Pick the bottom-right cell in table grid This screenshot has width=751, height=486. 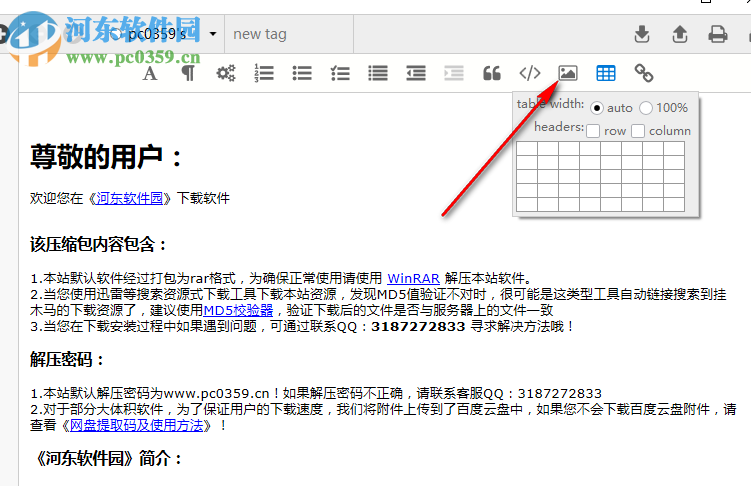674,204
